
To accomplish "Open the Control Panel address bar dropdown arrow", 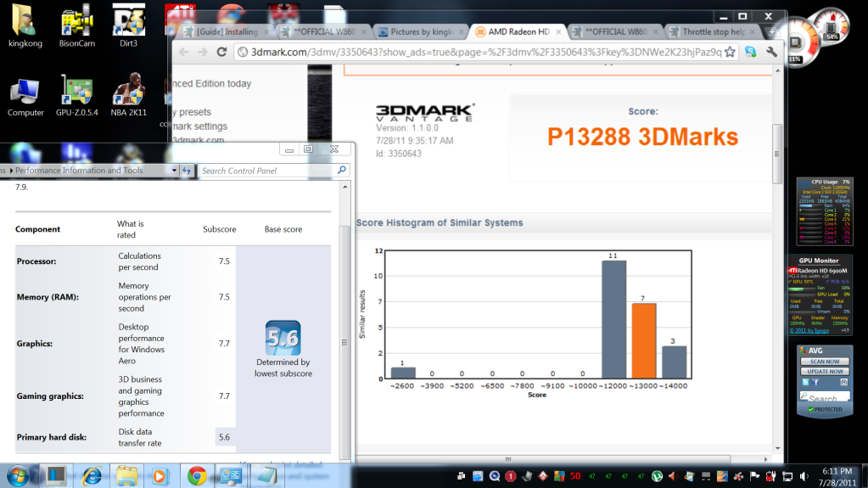I will (174, 171).
